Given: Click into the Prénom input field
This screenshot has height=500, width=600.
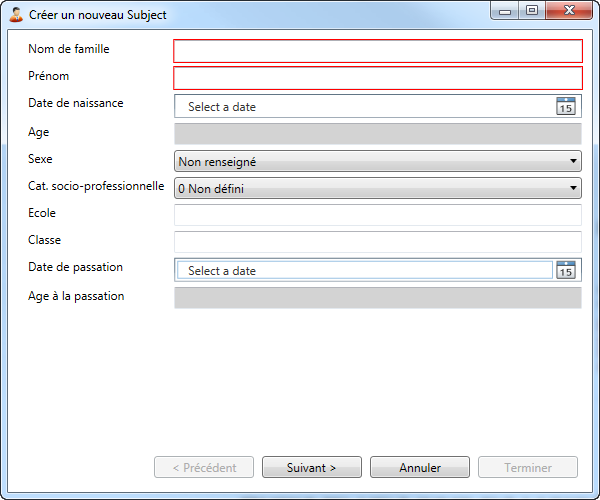Looking at the screenshot, I should (x=377, y=78).
